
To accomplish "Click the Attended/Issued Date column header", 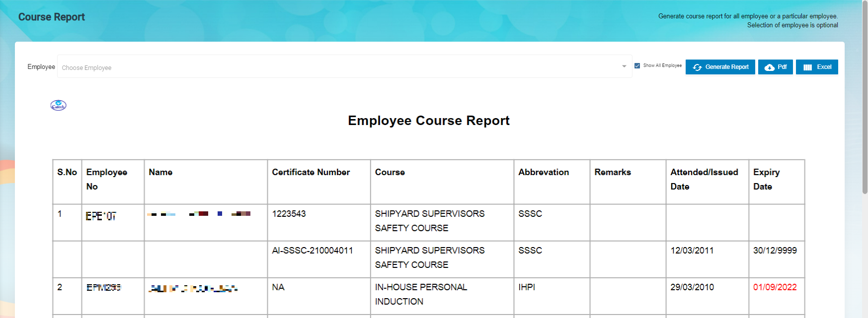I will 704,179.
